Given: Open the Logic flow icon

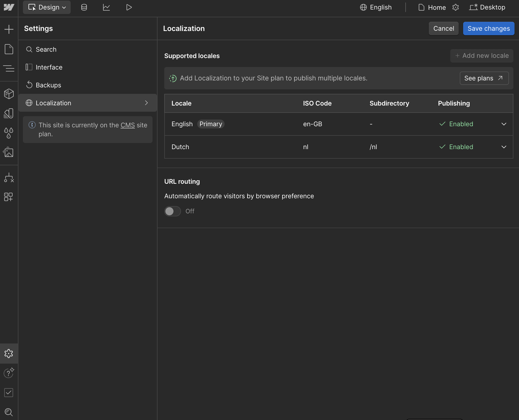Looking at the screenshot, I should tap(9, 178).
